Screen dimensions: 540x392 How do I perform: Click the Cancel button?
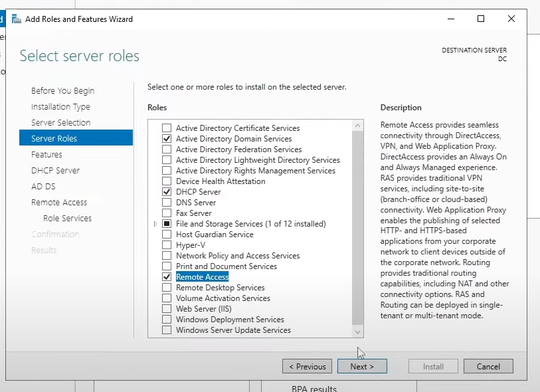pos(488,367)
